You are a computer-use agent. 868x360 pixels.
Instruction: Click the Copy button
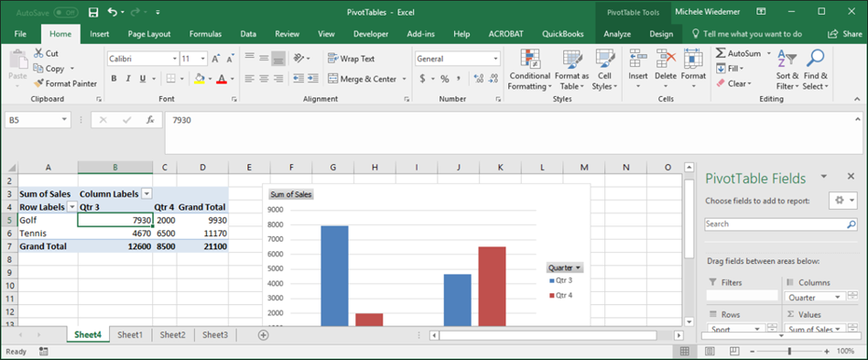pos(49,69)
